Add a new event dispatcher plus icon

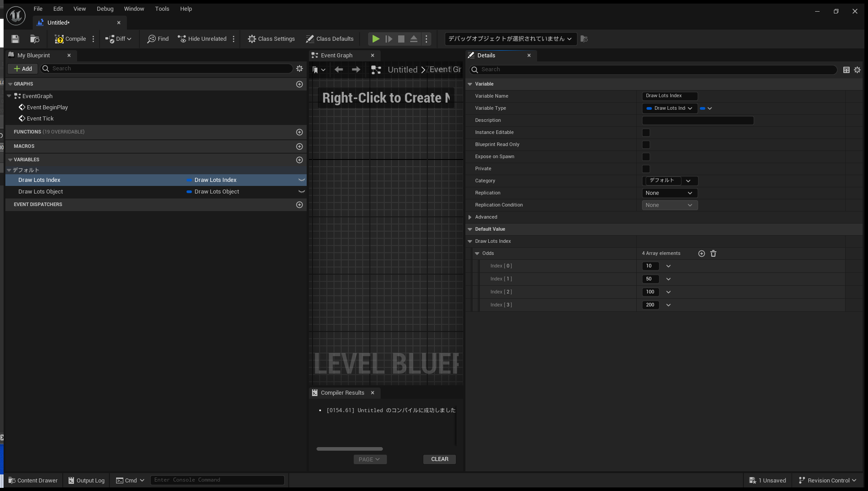(299, 205)
